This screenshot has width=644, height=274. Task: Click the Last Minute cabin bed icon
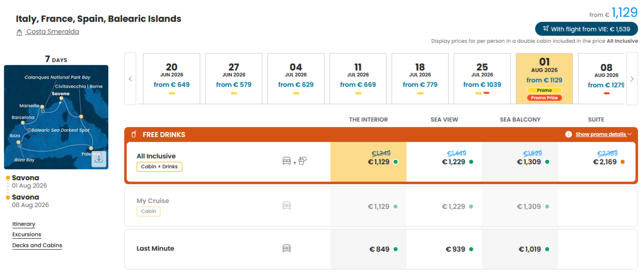tap(287, 248)
